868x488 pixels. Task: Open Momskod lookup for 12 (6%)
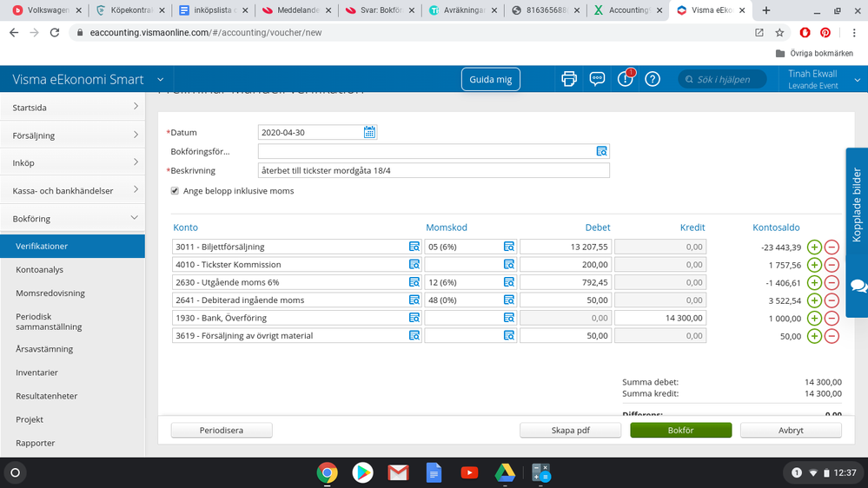click(509, 282)
